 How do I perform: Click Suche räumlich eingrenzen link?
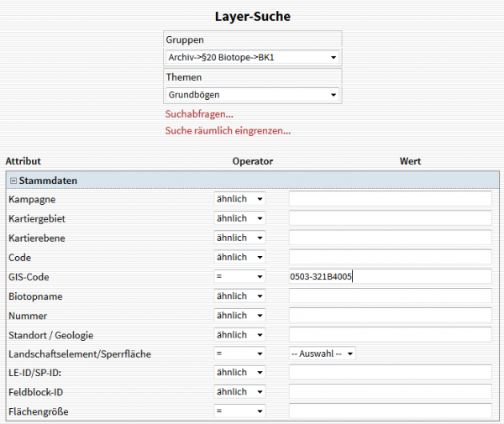[228, 131]
